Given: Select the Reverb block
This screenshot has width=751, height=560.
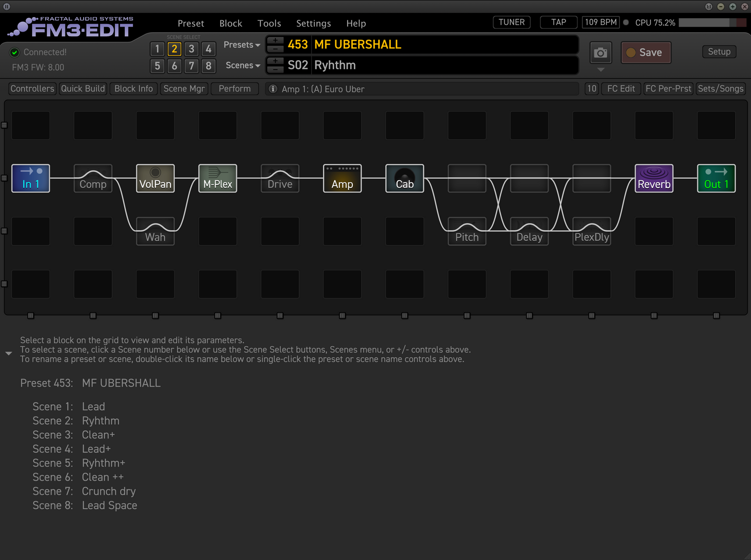Looking at the screenshot, I should point(654,178).
